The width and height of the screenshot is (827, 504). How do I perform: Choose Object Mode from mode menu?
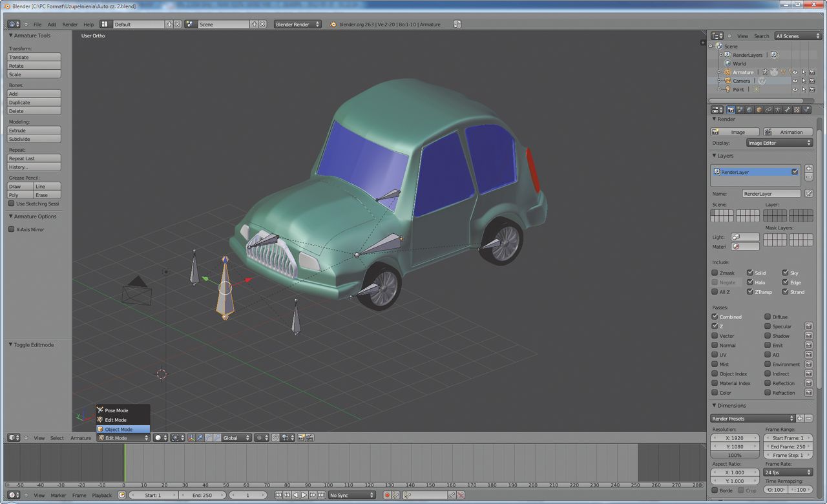click(123, 429)
